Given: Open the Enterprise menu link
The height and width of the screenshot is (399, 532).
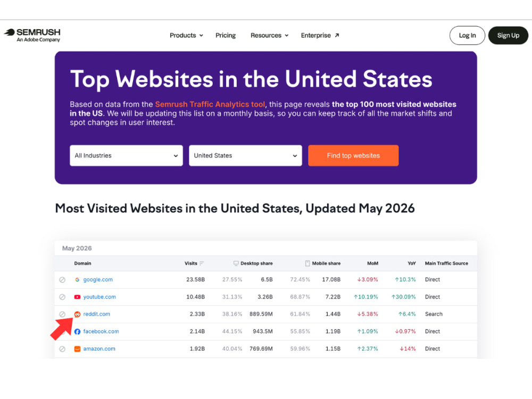Looking at the screenshot, I should [x=320, y=35].
